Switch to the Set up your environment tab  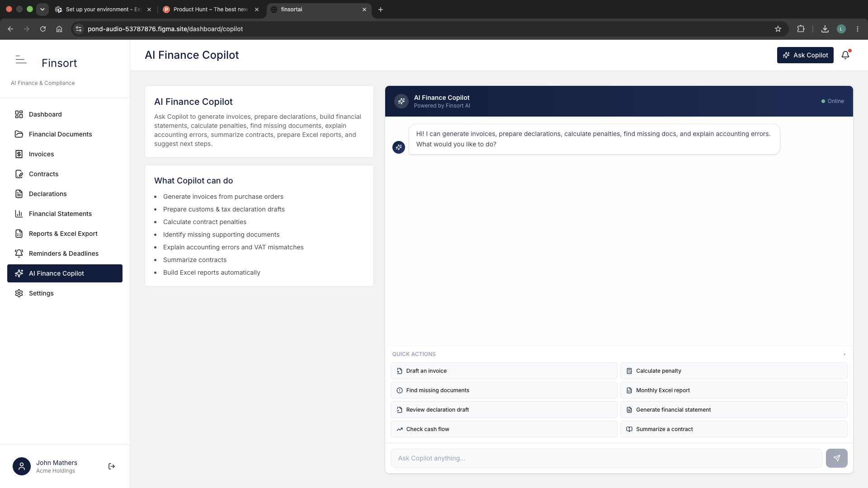click(103, 9)
